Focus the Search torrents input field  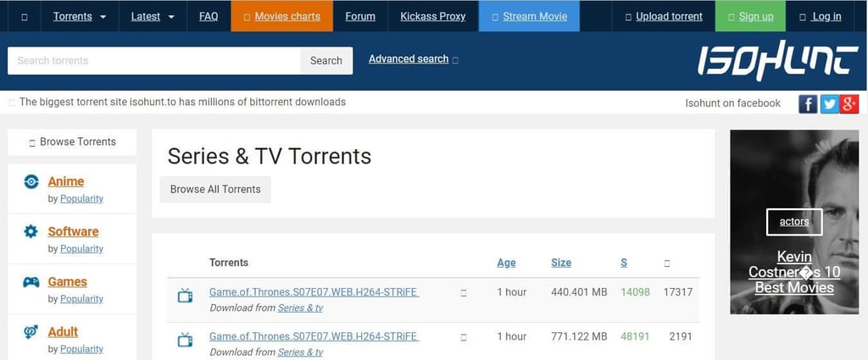(154, 61)
